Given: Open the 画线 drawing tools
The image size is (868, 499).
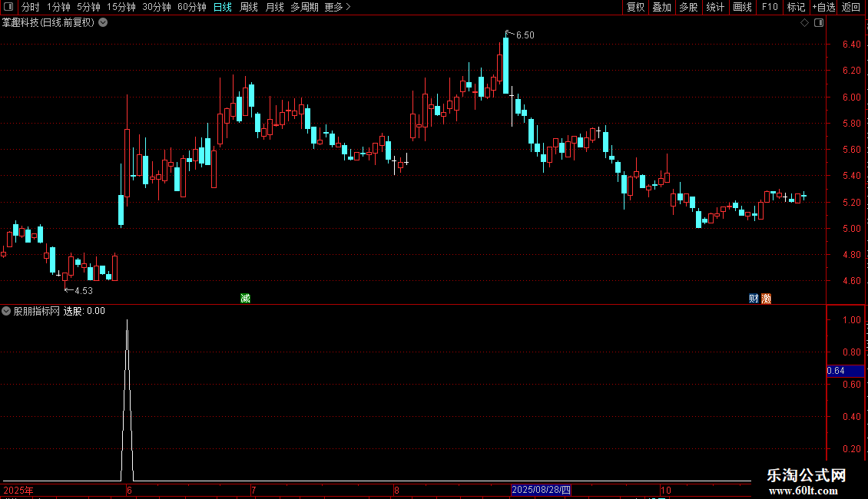Looking at the screenshot, I should [x=742, y=7].
